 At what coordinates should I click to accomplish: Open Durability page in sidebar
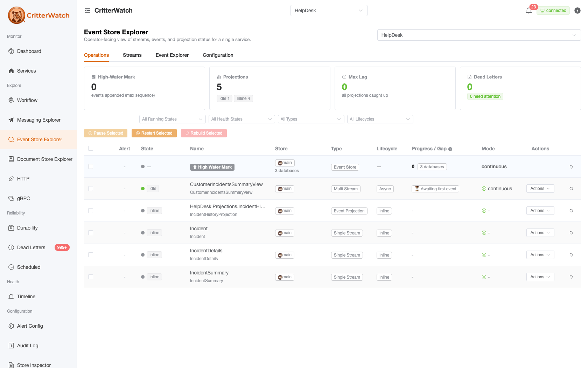coord(38,228)
